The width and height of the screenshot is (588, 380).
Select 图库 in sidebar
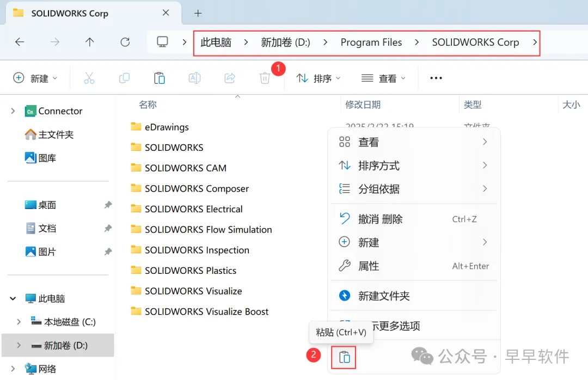tap(40, 158)
